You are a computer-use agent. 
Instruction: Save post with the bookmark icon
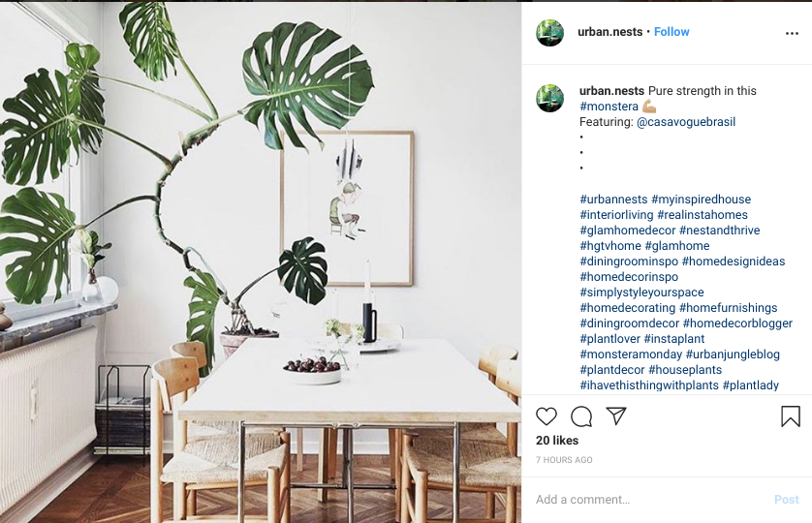[791, 416]
